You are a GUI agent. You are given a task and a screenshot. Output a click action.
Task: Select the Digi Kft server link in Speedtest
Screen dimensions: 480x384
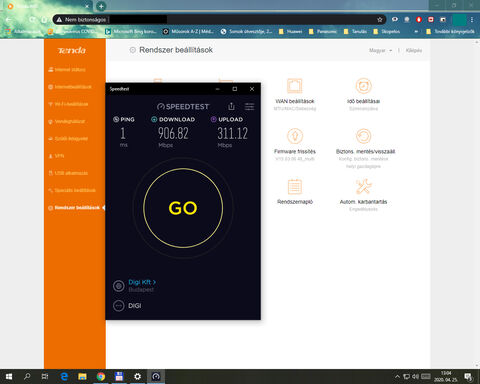click(x=142, y=282)
